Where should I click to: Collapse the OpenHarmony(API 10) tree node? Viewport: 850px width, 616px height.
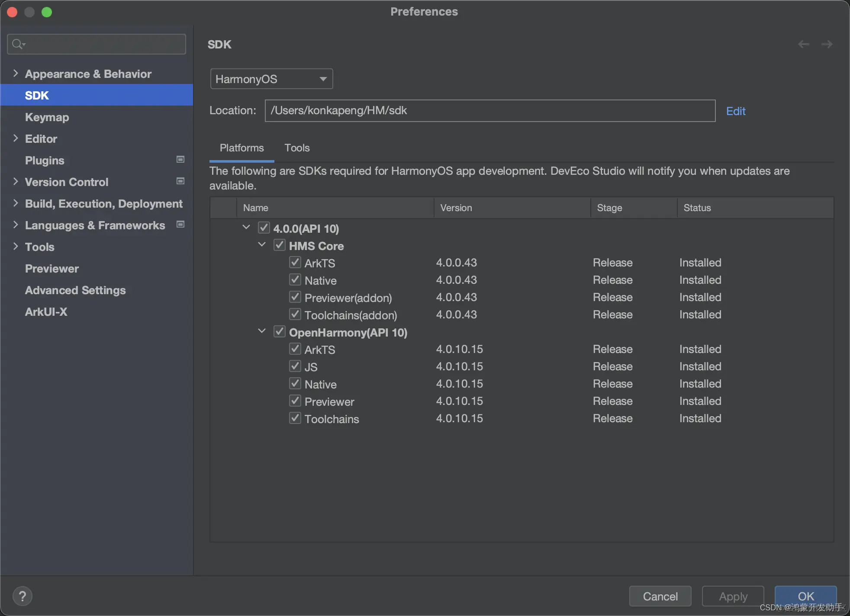pyautogui.click(x=262, y=331)
